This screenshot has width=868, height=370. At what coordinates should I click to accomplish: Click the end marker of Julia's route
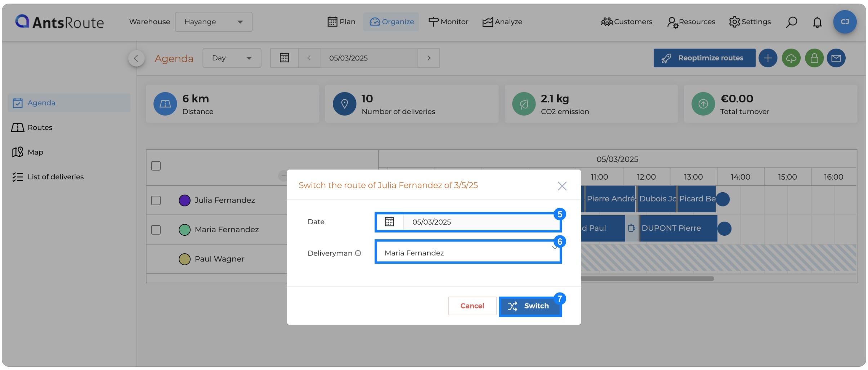pyautogui.click(x=722, y=199)
